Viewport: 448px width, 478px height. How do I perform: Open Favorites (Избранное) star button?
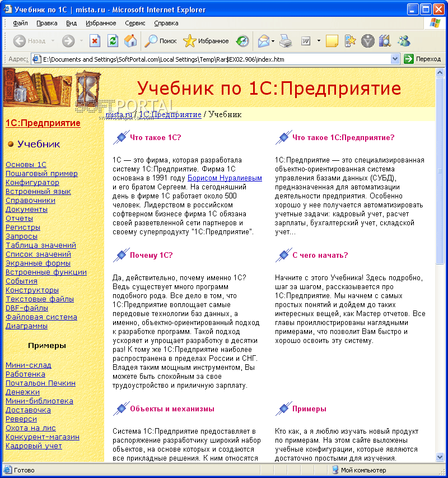pos(206,41)
